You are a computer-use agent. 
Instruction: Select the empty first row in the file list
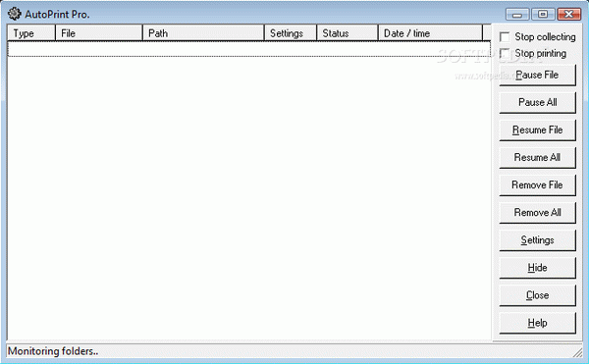[x=249, y=49]
